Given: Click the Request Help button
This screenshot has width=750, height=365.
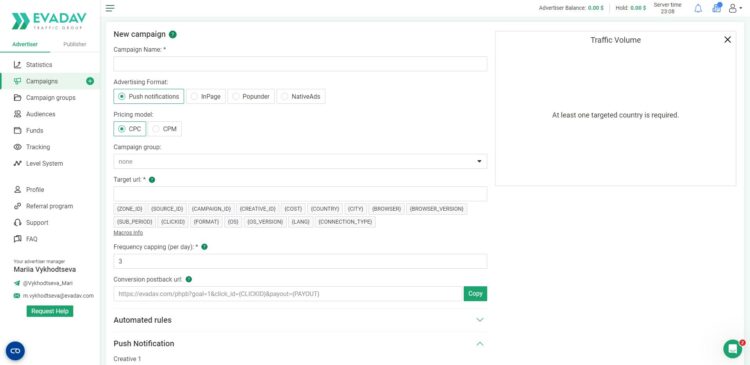Looking at the screenshot, I should coord(50,311).
